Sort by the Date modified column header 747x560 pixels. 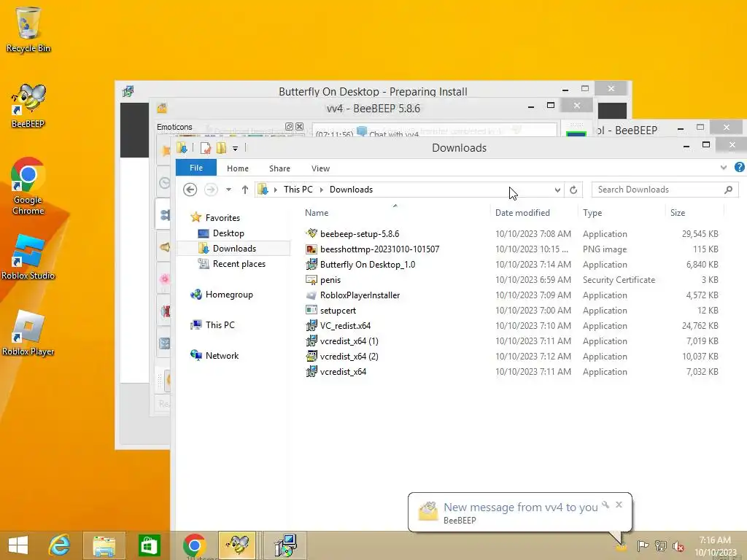[x=522, y=213]
